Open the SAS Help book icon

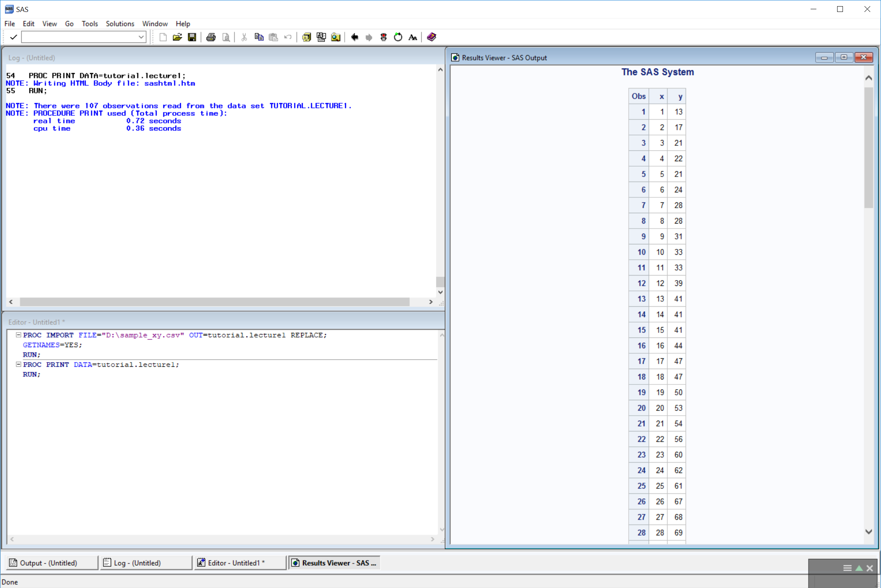431,37
